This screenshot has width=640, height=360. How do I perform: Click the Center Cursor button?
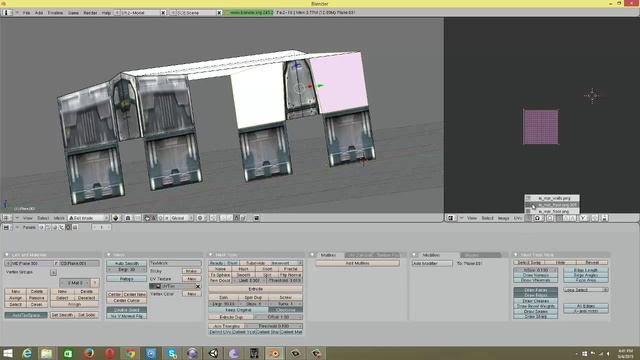coord(127,300)
